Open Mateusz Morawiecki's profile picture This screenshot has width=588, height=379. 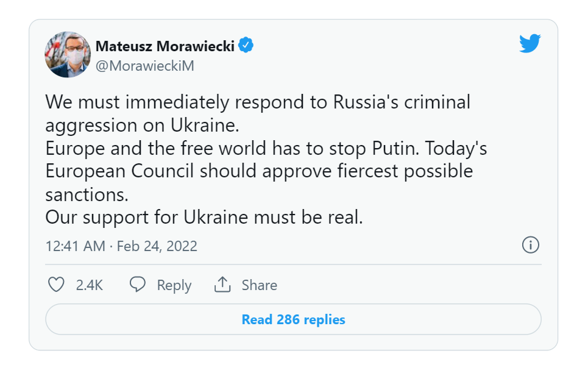pyautogui.click(x=68, y=55)
